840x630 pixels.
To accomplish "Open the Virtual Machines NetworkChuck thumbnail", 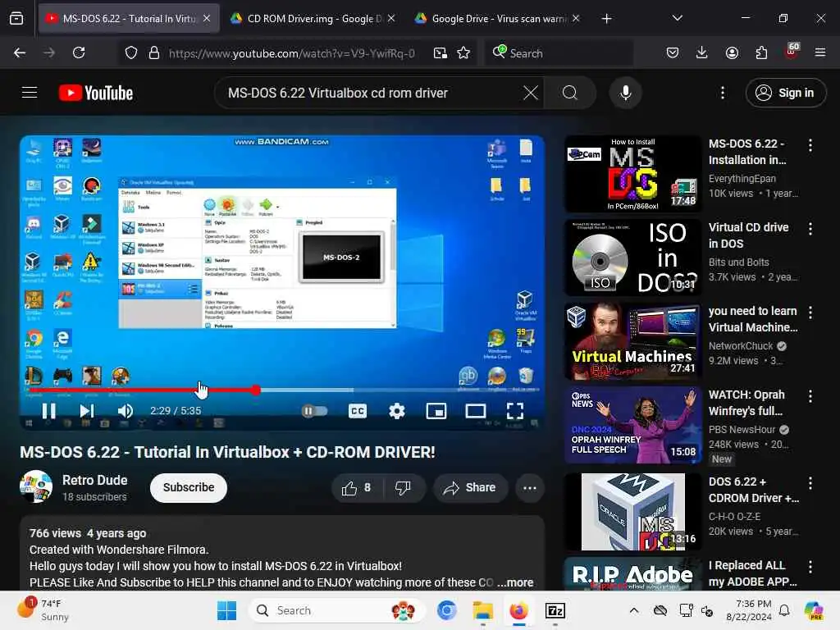I will tap(632, 341).
